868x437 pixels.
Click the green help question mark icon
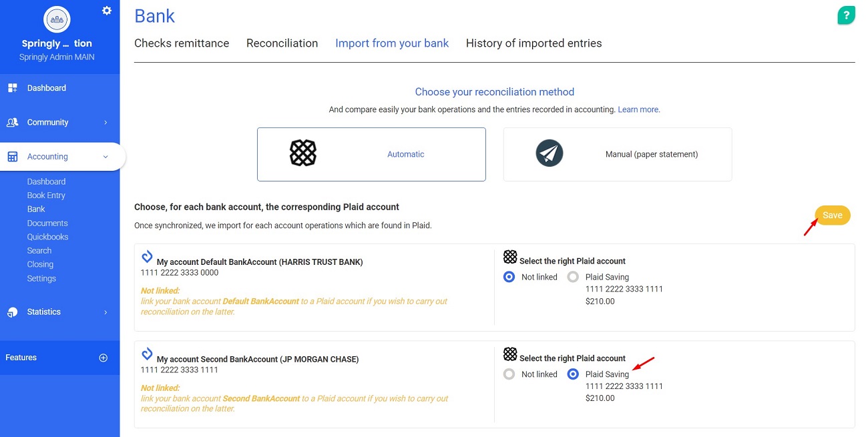click(x=846, y=15)
